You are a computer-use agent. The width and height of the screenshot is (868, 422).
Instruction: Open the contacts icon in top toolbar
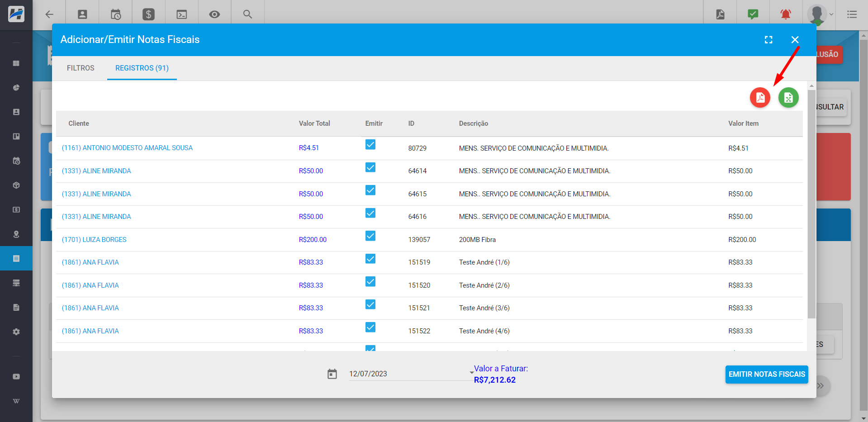click(x=82, y=14)
